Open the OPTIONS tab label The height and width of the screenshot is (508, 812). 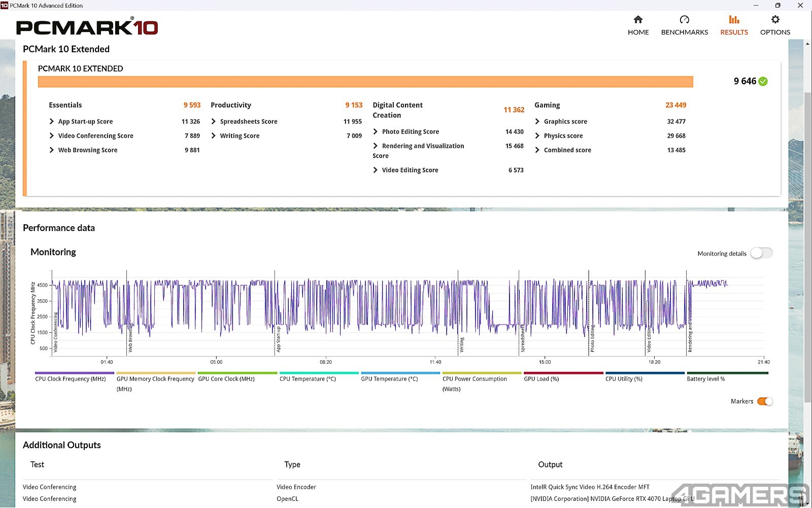(775, 32)
